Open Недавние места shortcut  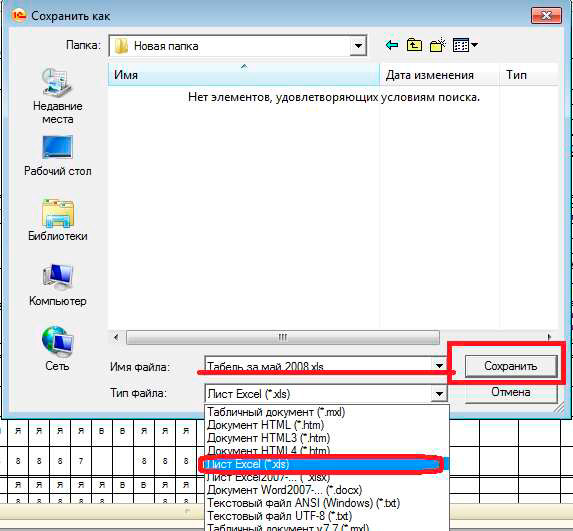point(58,96)
